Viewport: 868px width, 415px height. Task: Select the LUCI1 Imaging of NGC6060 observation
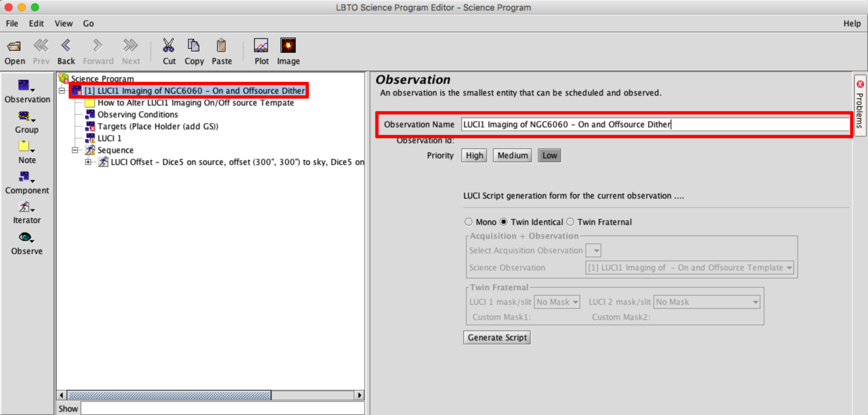(x=194, y=91)
